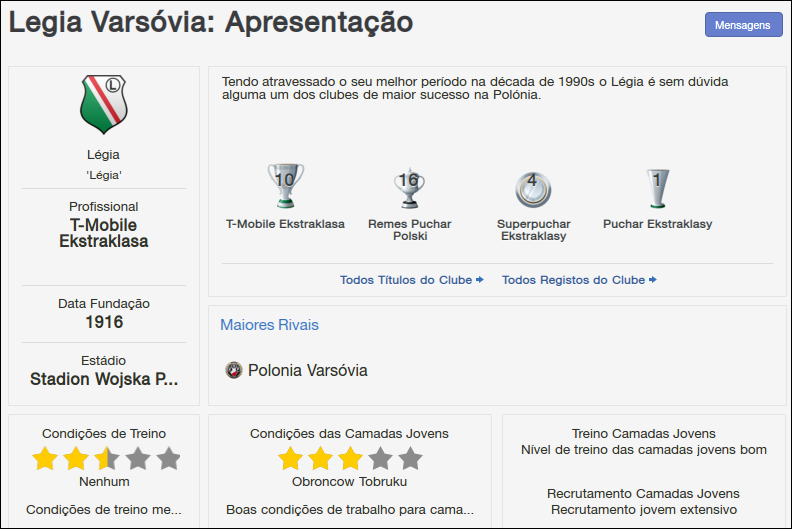Select rival Polonia Varsóvia
This screenshot has height=529, width=792.
pos(307,371)
